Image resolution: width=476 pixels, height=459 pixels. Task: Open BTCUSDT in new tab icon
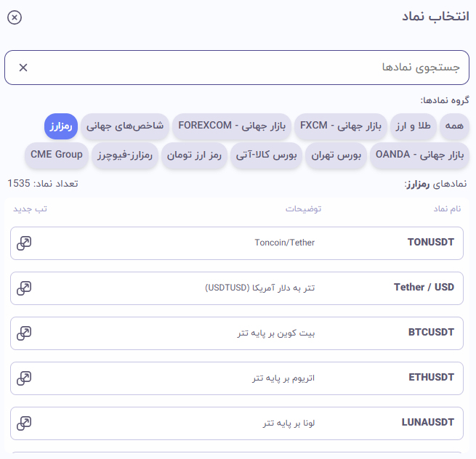click(24, 333)
